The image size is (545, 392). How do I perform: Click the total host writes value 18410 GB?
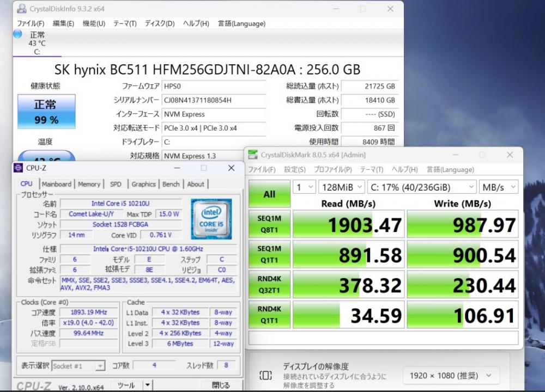370,100
